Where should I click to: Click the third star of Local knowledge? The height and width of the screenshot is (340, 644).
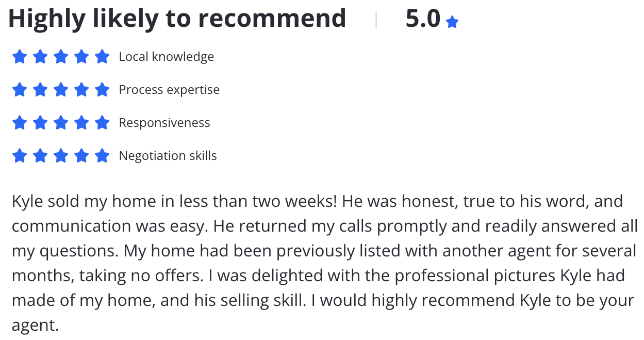point(61,57)
